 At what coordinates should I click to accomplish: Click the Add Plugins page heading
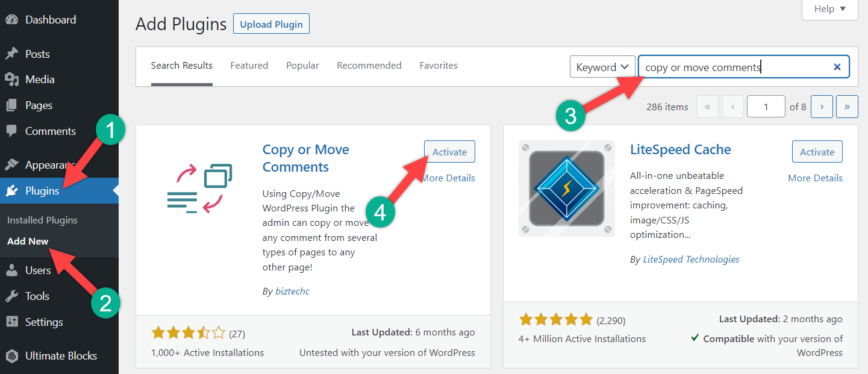[181, 24]
